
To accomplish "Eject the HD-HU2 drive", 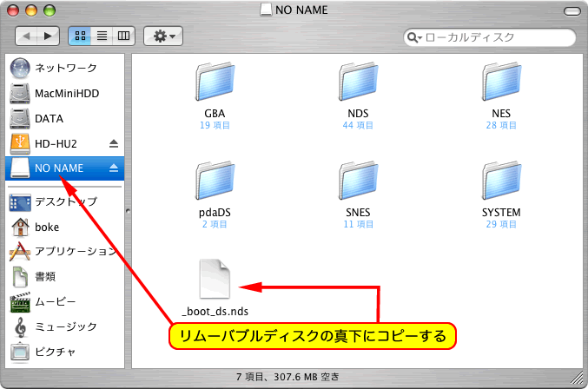I will [x=114, y=143].
